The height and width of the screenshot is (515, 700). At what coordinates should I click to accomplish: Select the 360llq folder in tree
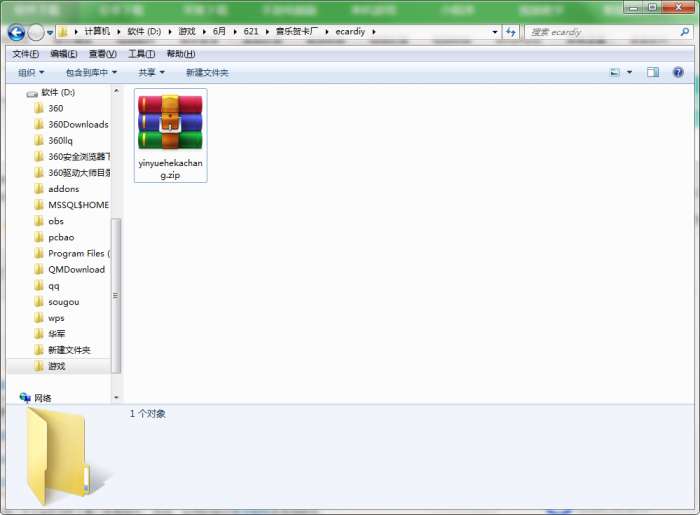[x=60, y=141]
